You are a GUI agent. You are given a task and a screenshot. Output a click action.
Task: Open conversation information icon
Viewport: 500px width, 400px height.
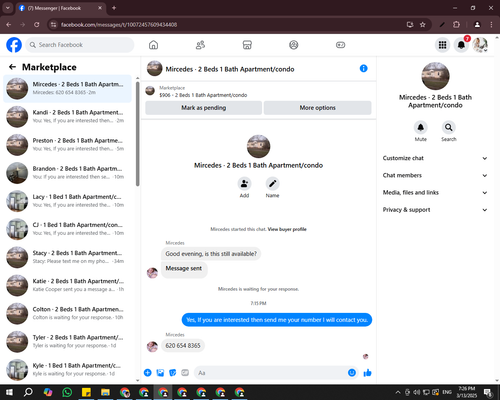pos(363,68)
